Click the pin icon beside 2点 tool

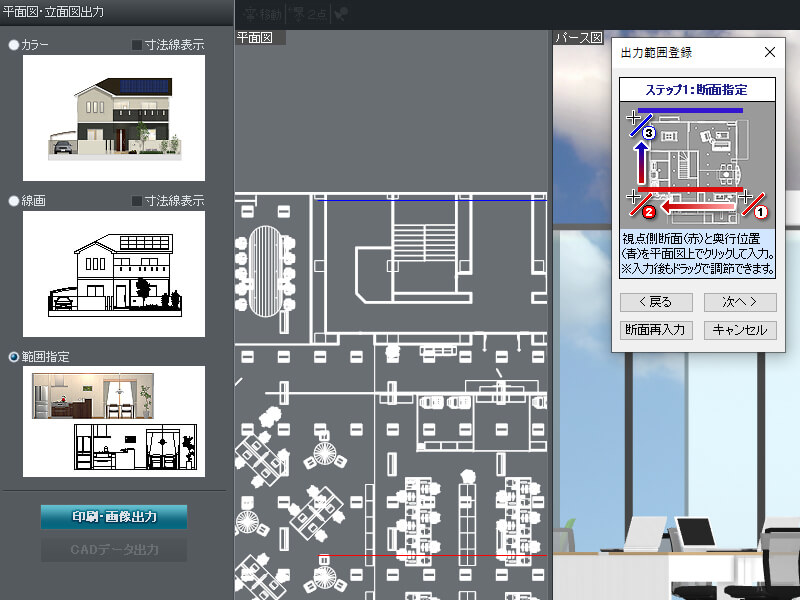point(341,14)
